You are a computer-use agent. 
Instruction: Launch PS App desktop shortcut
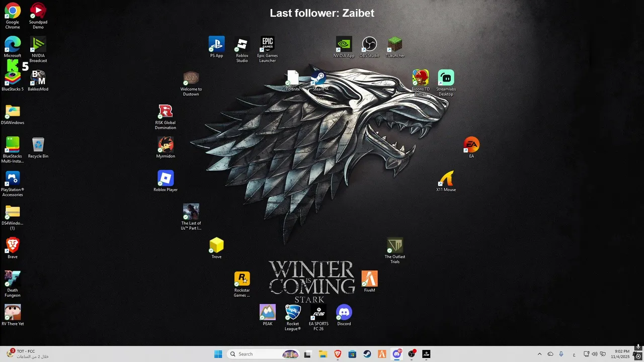click(x=216, y=47)
